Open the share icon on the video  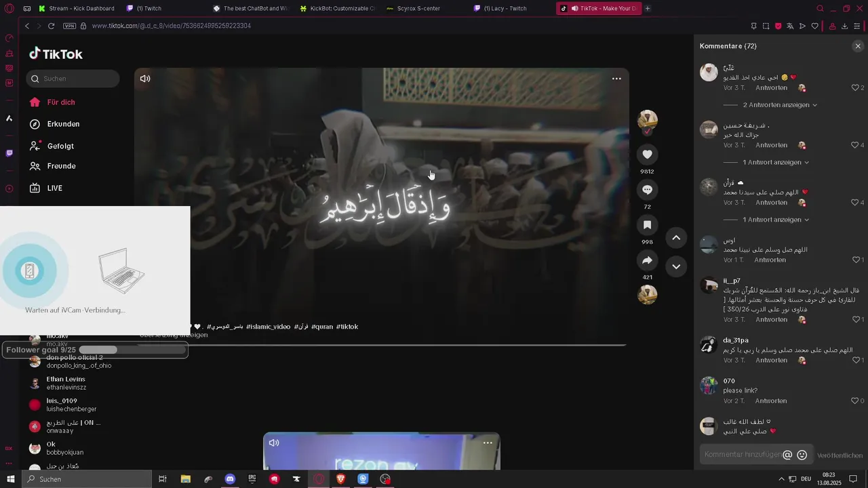(647, 260)
